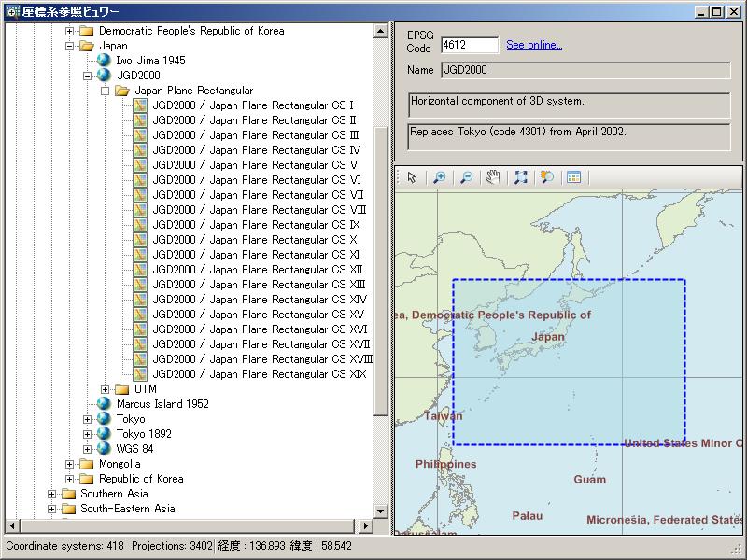The height and width of the screenshot is (560, 747).
Task: Expand the WGS 84 node
Action: (x=88, y=449)
